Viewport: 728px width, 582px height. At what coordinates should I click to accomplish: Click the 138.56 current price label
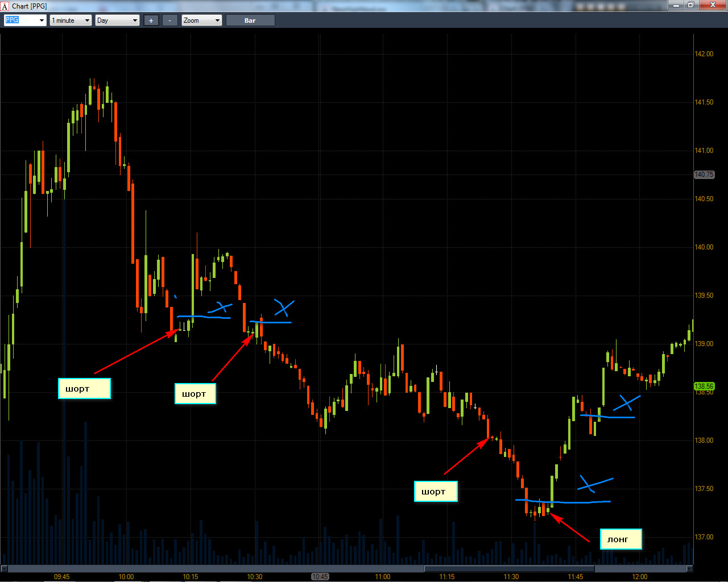coord(704,386)
